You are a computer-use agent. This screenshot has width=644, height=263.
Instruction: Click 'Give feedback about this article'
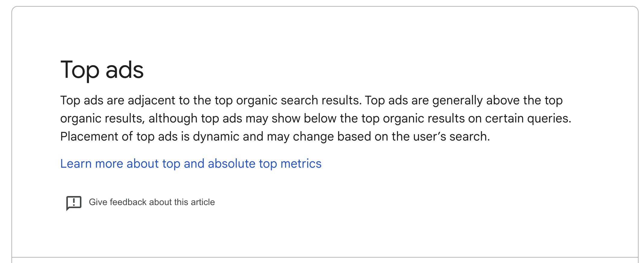(152, 202)
